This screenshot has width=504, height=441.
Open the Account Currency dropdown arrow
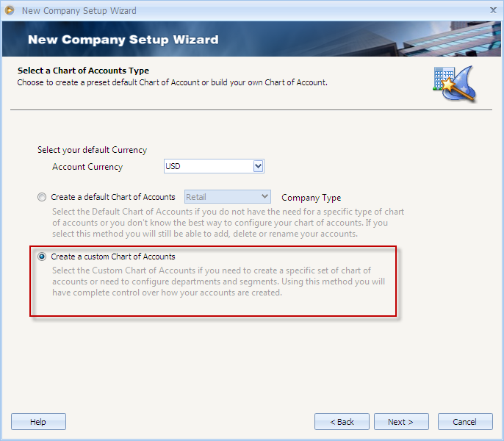coord(258,167)
